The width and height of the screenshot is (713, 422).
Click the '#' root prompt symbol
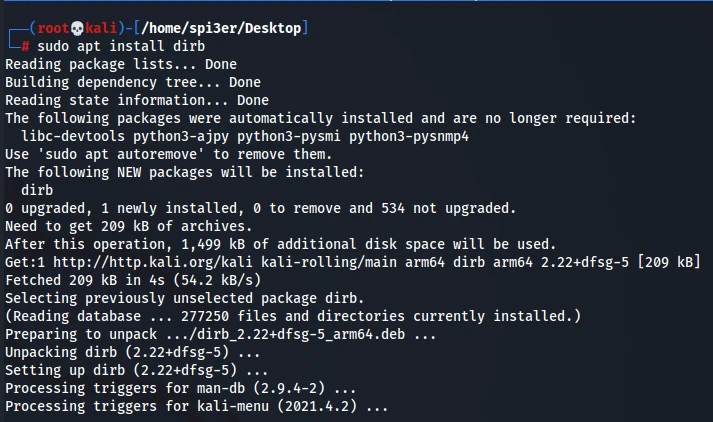25,47
